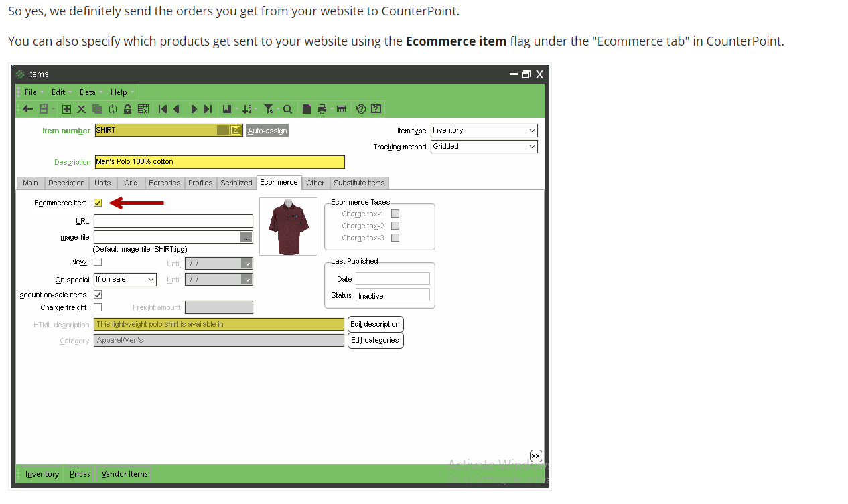The height and width of the screenshot is (504, 848).
Task: Click the A-Z sort order icon
Action: click(x=246, y=109)
